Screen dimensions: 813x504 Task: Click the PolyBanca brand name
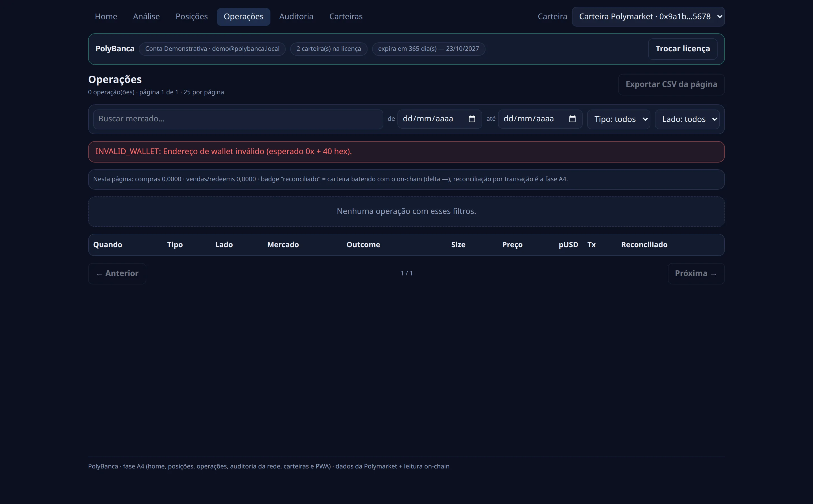click(x=115, y=49)
